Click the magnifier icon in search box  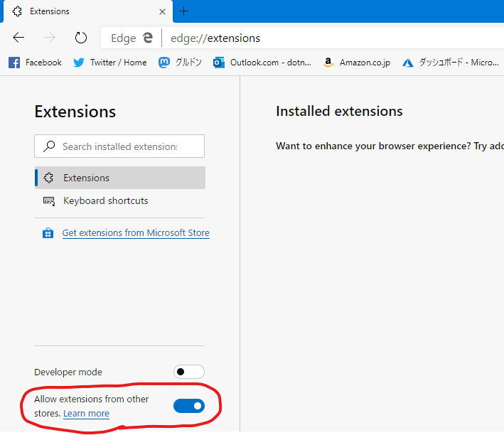[49, 146]
